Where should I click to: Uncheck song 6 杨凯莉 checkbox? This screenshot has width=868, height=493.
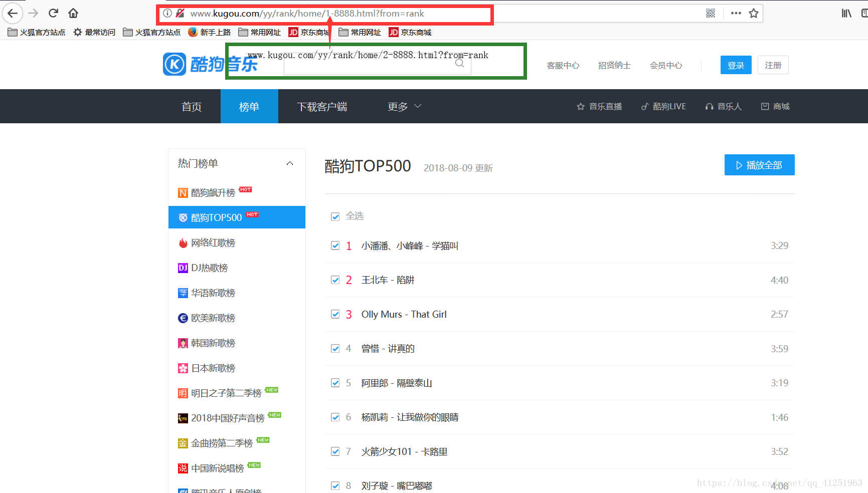point(335,417)
